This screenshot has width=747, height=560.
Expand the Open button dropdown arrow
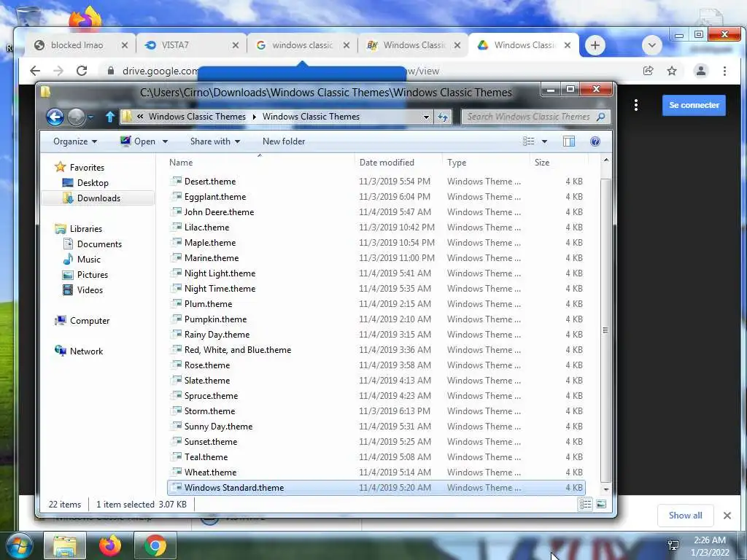pos(165,141)
